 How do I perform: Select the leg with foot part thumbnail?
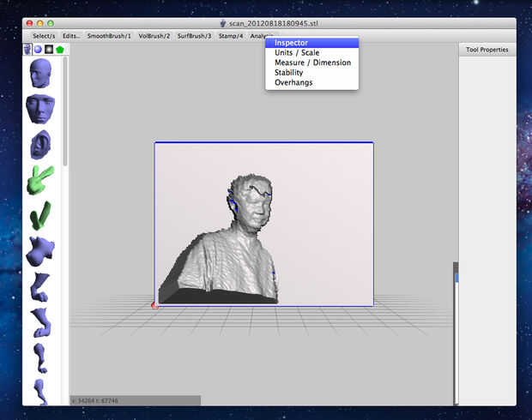click(x=41, y=322)
